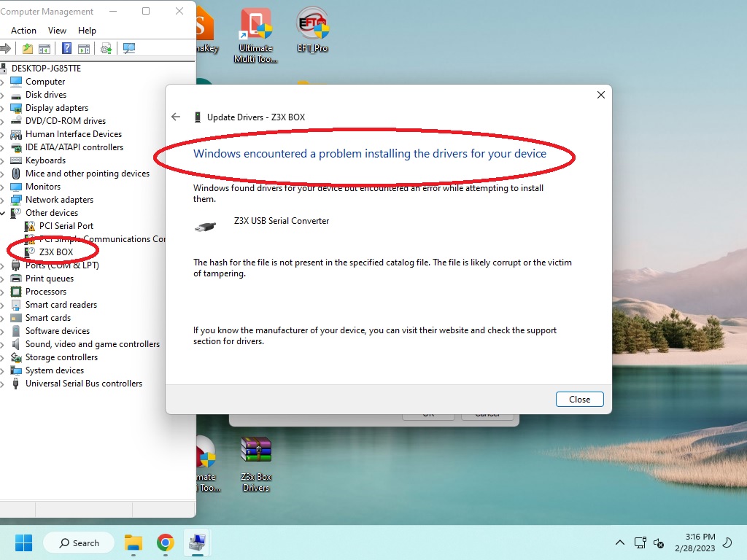Select the Keyboards category

click(x=45, y=160)
